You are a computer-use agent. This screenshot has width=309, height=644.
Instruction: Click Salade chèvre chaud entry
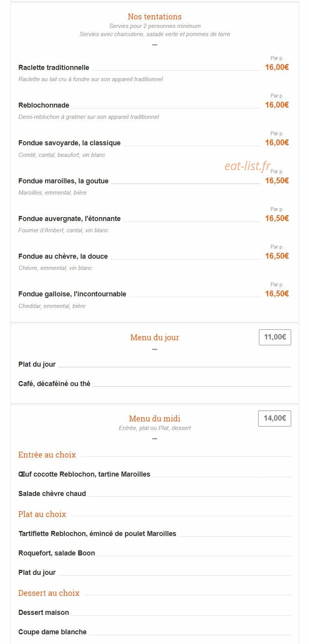click(52, 494)
